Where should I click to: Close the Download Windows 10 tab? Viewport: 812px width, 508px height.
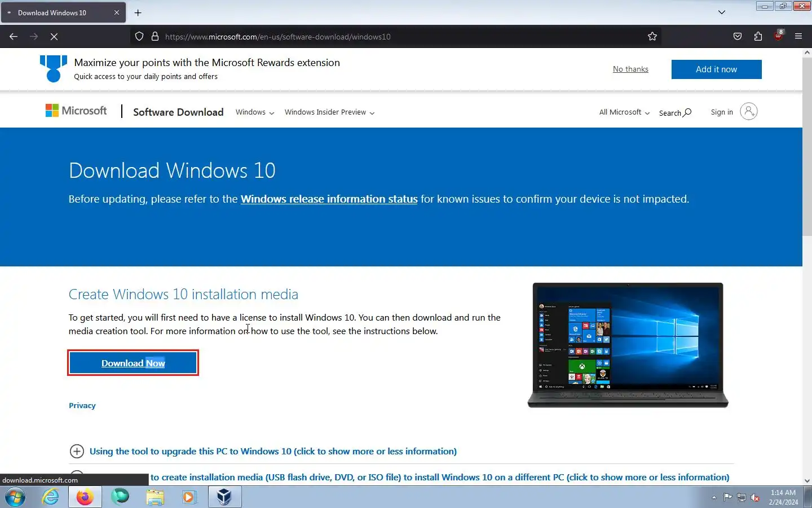(x=117, y=12)
